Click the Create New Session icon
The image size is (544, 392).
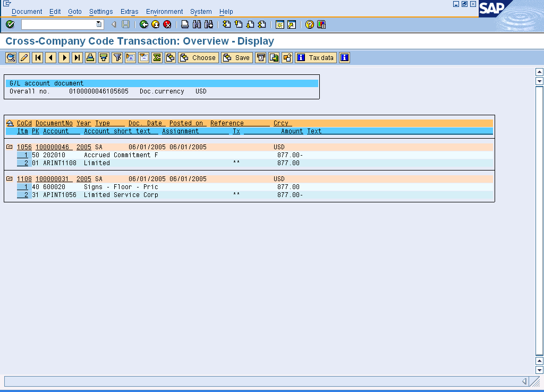pos(279,24)
